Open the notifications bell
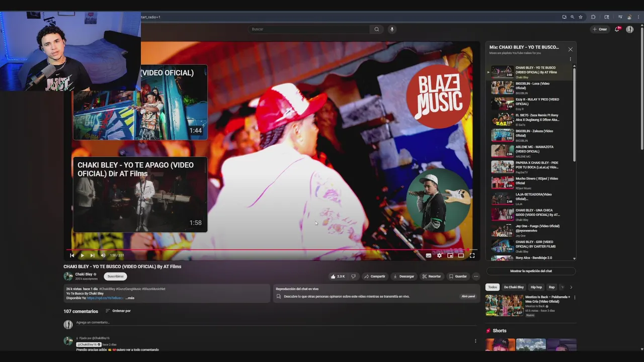This screenshot has height=362, width=644. [618, 29]
